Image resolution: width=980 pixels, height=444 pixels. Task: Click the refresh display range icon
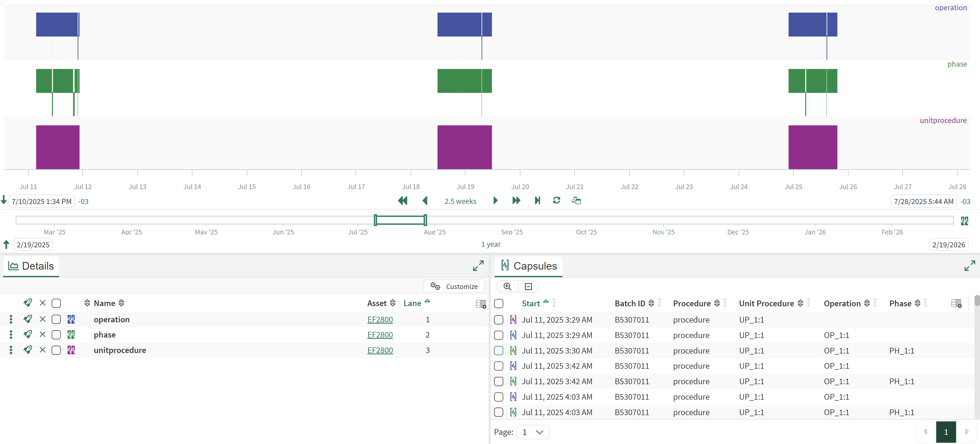click(x=556, y=201)
